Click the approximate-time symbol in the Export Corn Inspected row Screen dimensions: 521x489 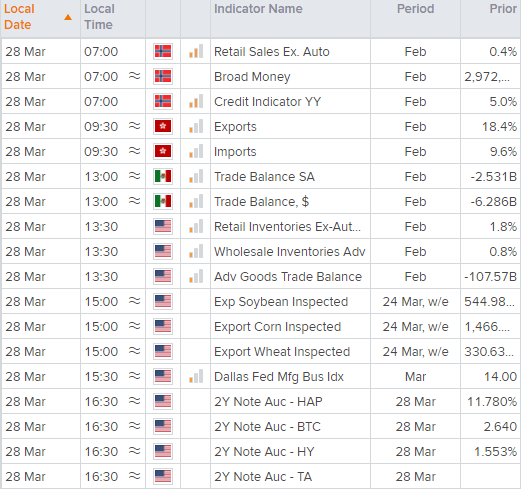135,326
